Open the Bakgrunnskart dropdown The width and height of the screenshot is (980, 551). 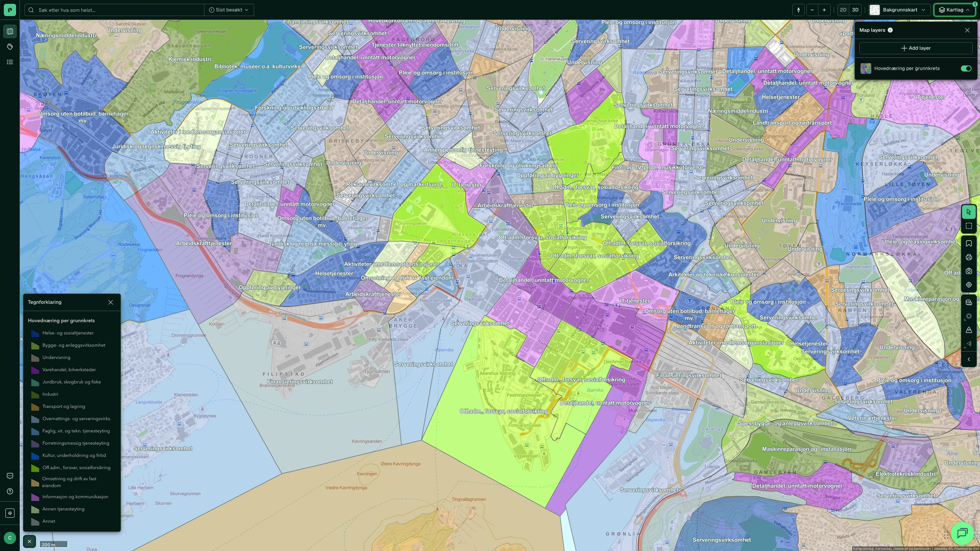point(900,10)
